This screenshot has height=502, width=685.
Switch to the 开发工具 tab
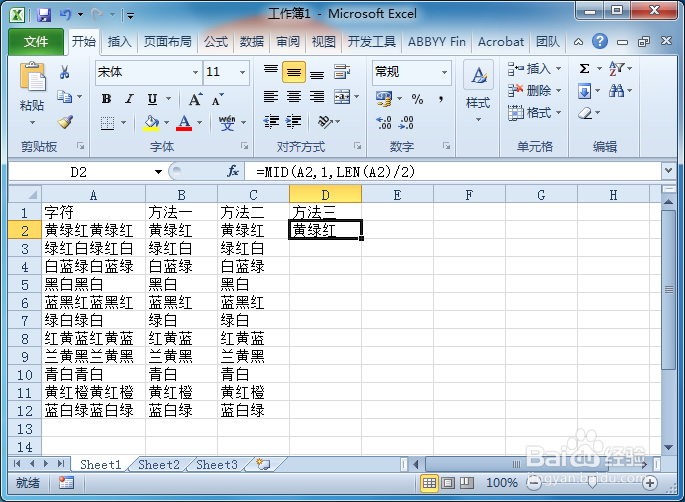click(x=372, y=42)
